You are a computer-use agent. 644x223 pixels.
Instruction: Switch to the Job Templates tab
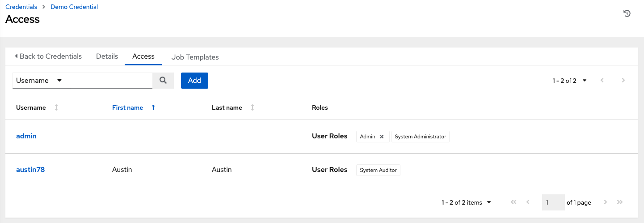(195, 57)
